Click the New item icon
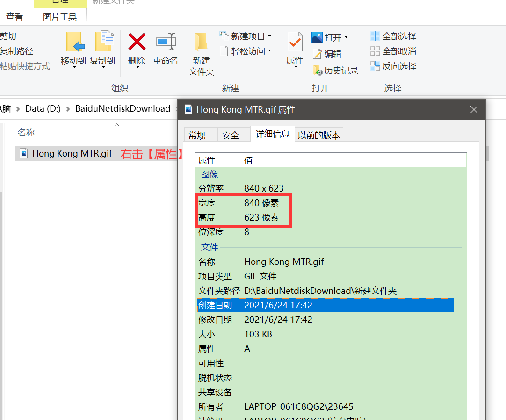This screenshot has height=420, width=506. [224, 36]
